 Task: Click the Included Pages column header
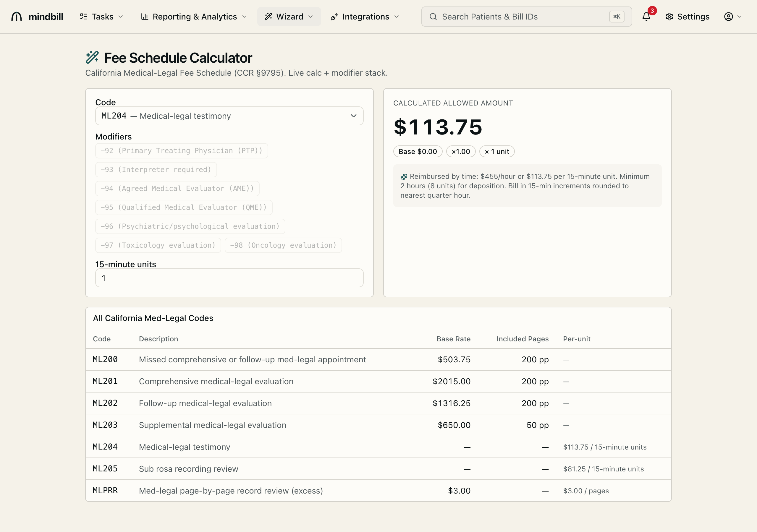[523, 339]
